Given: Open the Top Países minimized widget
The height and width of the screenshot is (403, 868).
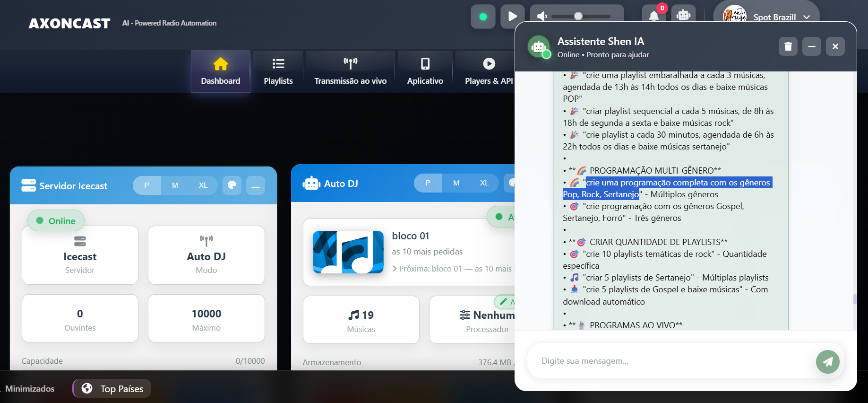Looking at the screenshot, I should pyautogui.click(x=112, y=389).
